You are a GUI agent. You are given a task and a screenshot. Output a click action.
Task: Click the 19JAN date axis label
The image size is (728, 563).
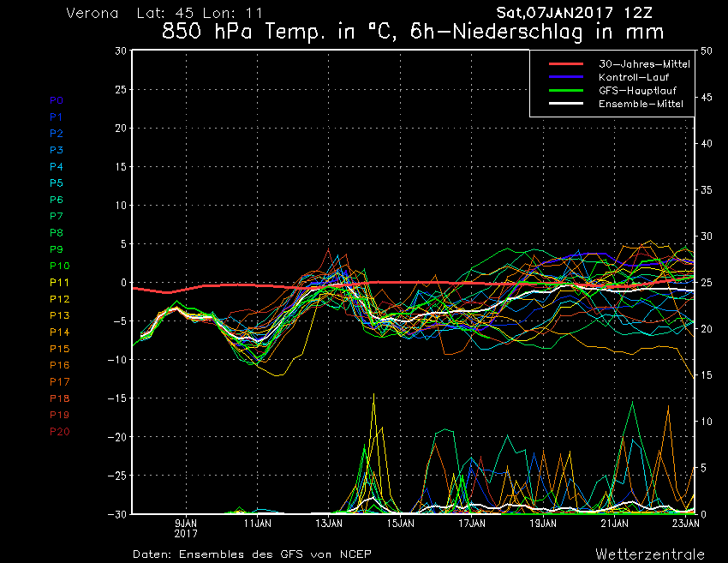pyautogui.click(x=543, y=523)
